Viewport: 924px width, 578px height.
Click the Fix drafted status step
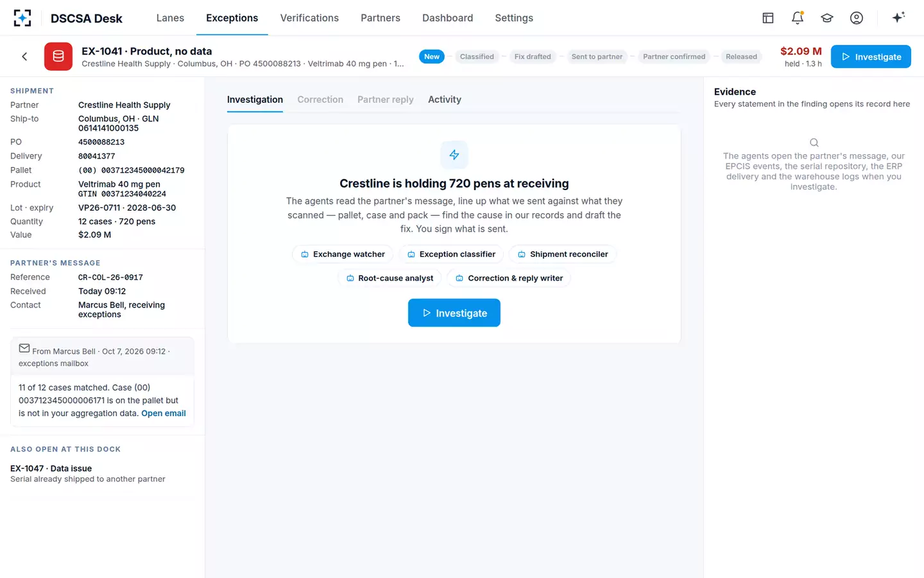(x=533, y=57)
